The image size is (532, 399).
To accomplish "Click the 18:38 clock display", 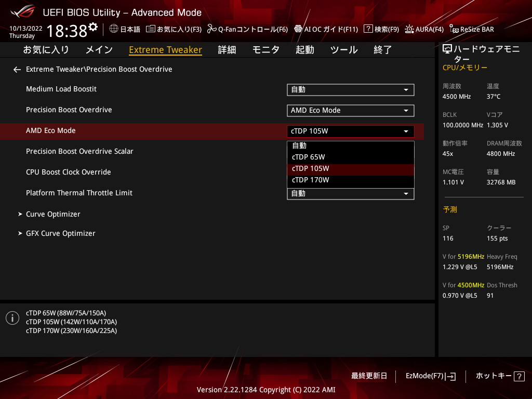I will [x=67, y=31].
